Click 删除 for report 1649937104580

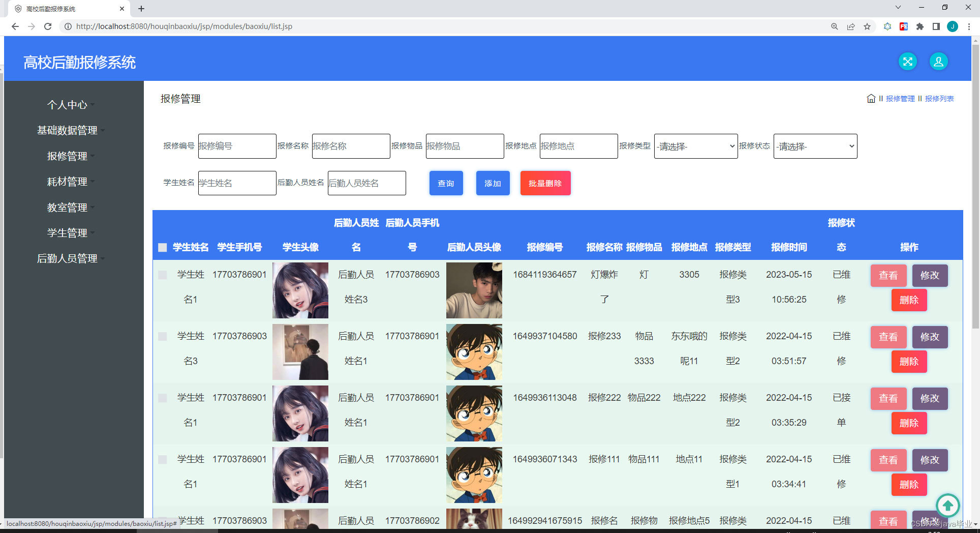coord(909,362)
